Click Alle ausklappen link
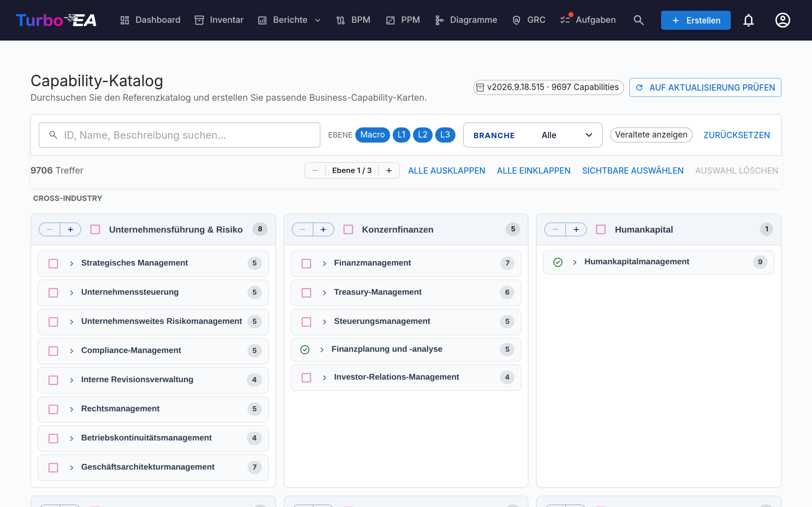Image resolution: width=812 pixels, height=507 pixels. [447, 171]
